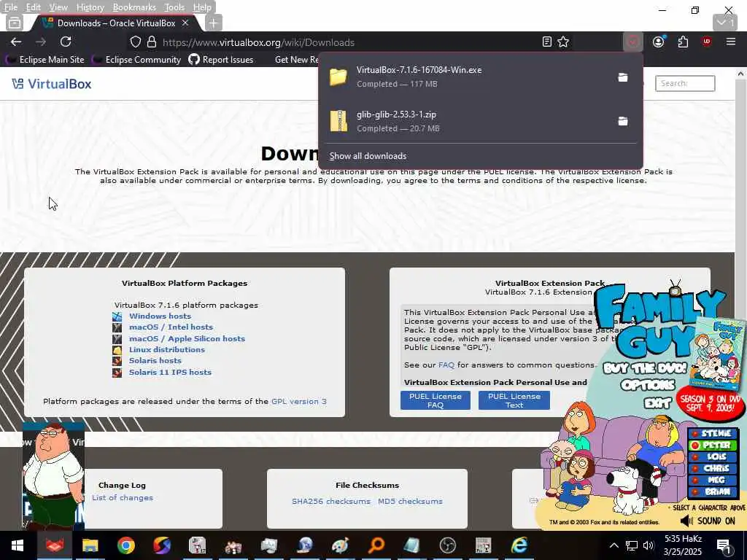
Task: Select Stewie in Family Guy character list
Action: pyautogui.click(x=713, y=433)
